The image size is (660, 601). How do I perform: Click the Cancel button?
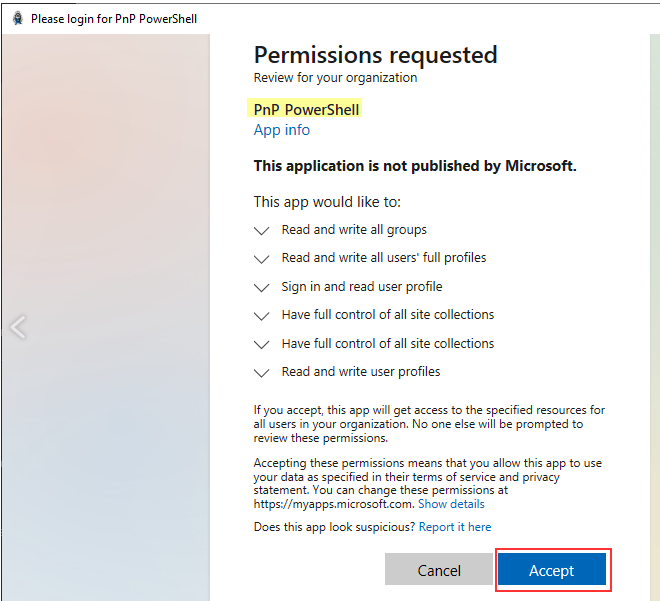point(439,569)
